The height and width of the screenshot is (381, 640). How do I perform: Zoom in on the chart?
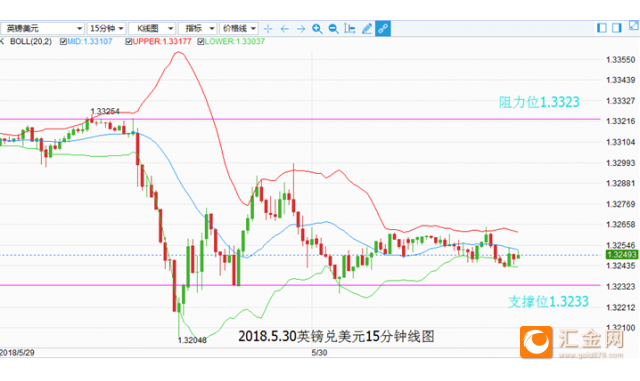click(x=317, y=29)
